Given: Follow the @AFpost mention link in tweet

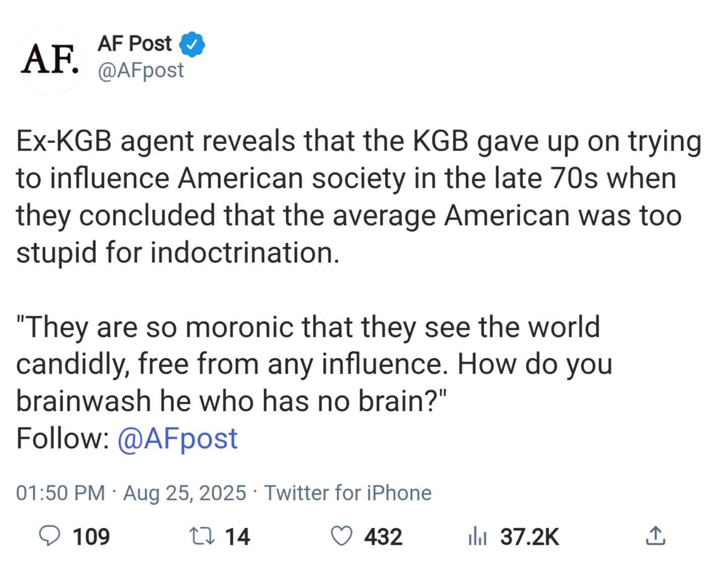Looking at the screenshot, I should tap(177, 438).
